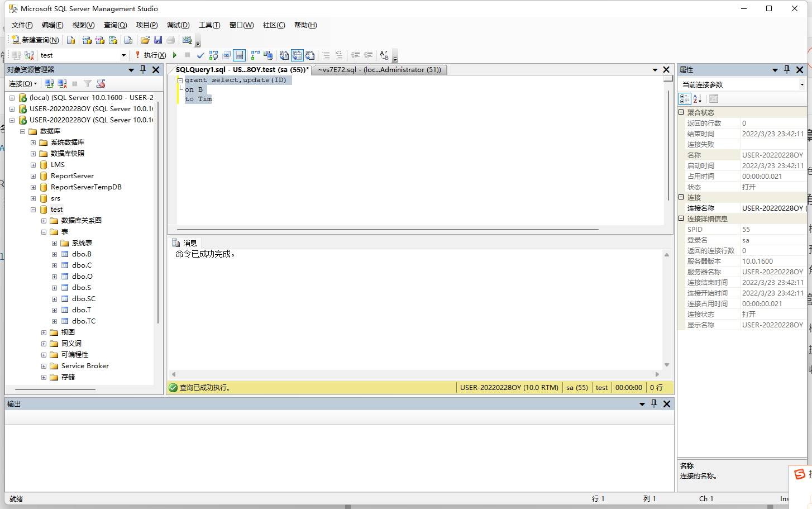Collapse the grant statement outline box

click(180, 80)
